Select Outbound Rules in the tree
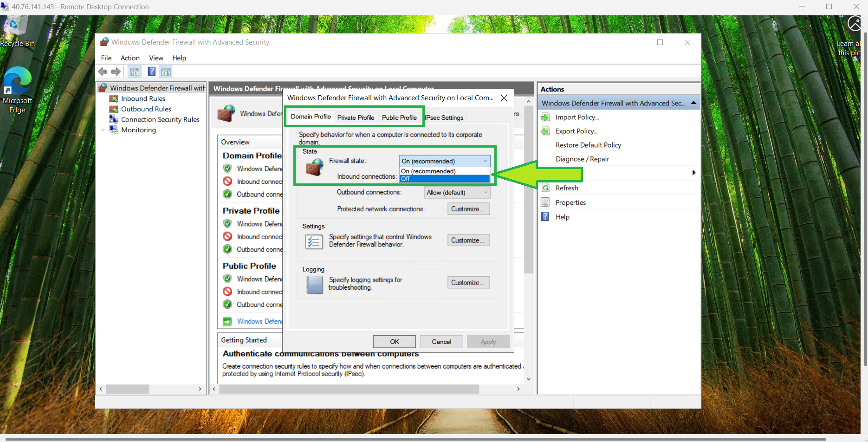 [146, 109]
